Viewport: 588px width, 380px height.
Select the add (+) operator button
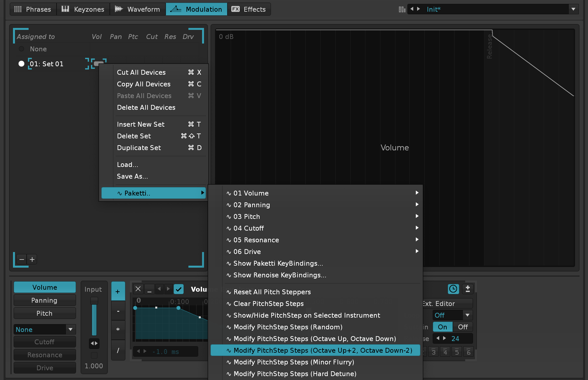118,291
